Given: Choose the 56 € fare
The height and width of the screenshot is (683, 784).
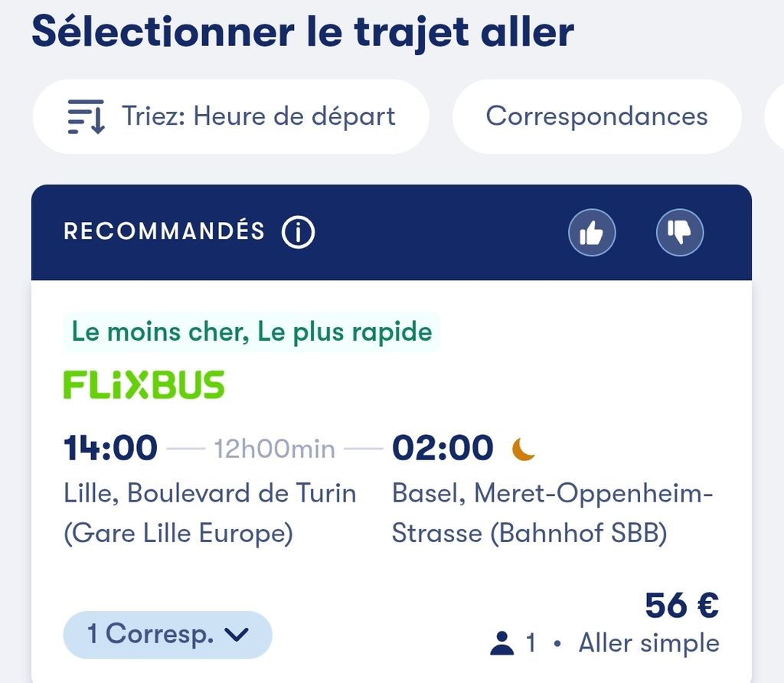Looking at the screenshot, I should point(681,606).
